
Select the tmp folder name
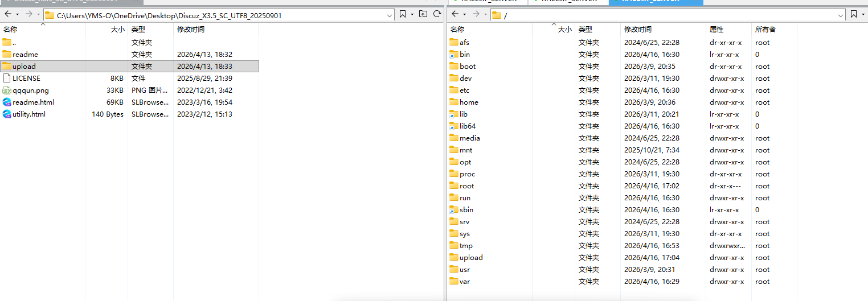click(x=466, y=246)
